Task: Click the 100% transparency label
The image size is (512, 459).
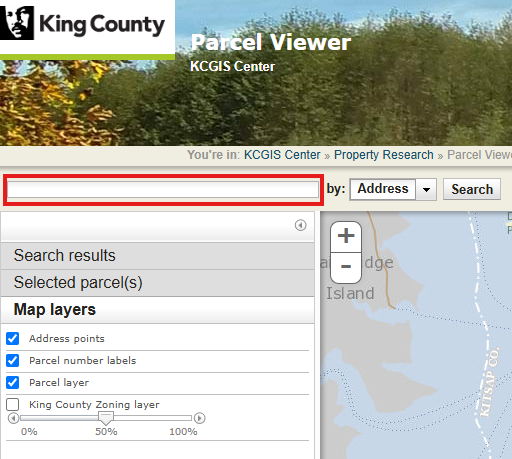Action: pyautogui.click(x=183, y=432)
